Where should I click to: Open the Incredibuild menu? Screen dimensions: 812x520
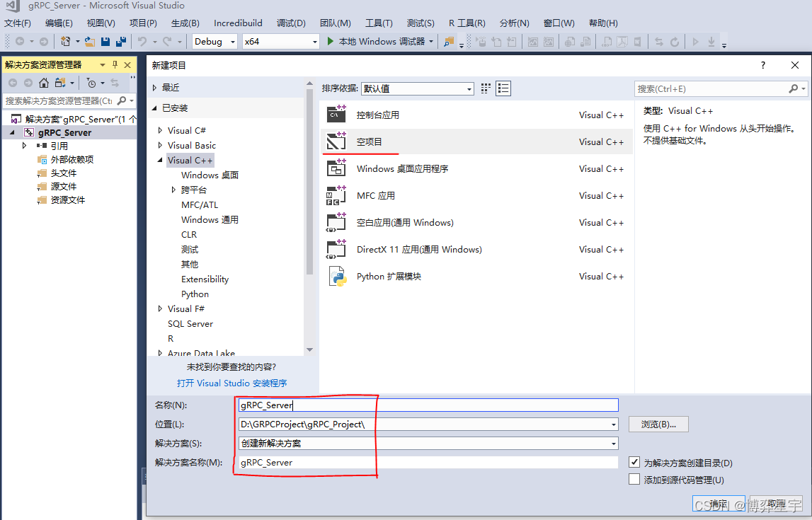point(238,23)
